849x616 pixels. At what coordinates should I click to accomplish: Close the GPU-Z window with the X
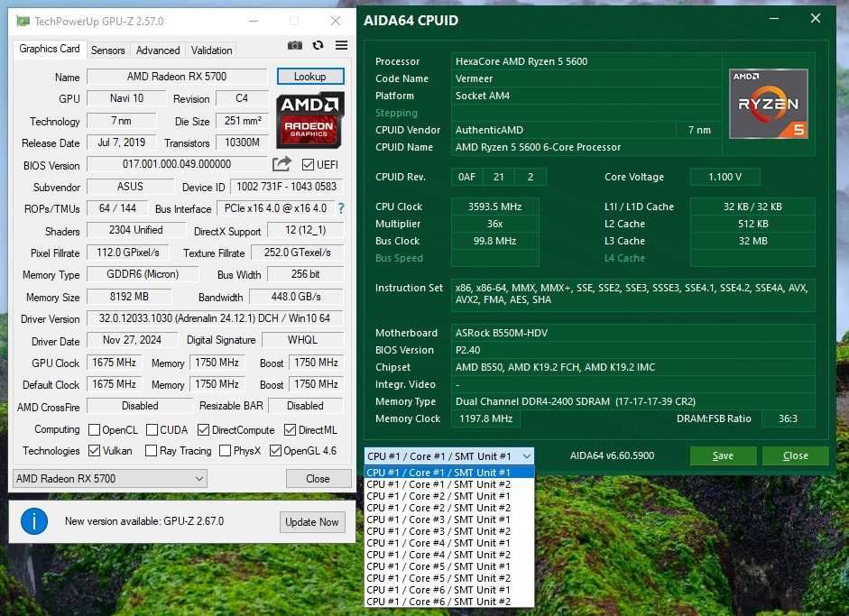[336, 21]
